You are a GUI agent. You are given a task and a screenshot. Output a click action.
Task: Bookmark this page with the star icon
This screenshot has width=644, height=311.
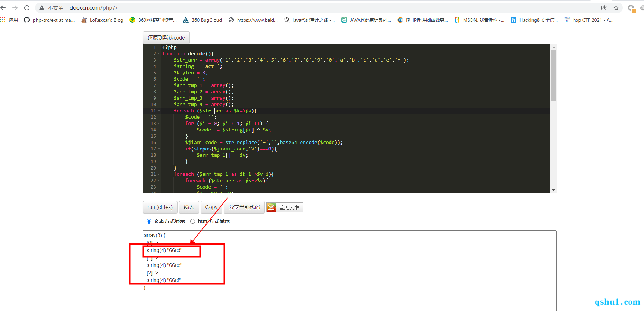pos(616,8)
